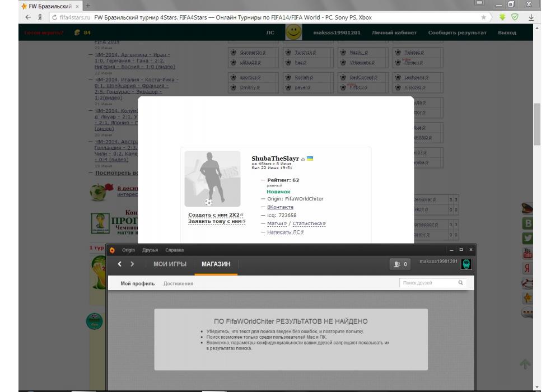Go back with Origin's left arrow
This screenshot has width=560, height=392.
[120, 264]
